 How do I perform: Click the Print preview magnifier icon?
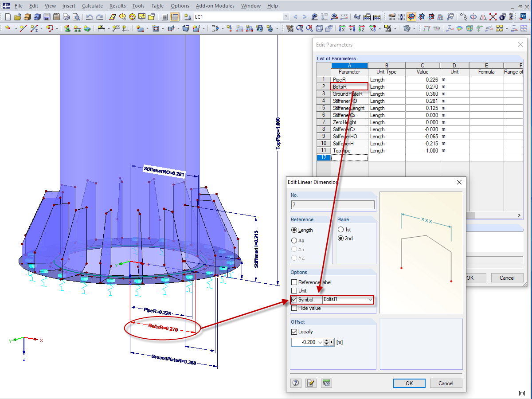tap(76, 17)
